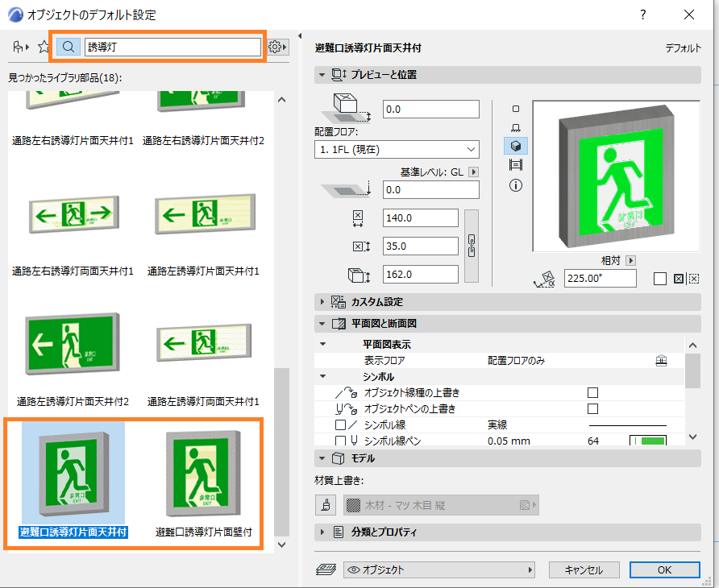Tick the シンボル線 parameter checkbox

pos(340,424)
